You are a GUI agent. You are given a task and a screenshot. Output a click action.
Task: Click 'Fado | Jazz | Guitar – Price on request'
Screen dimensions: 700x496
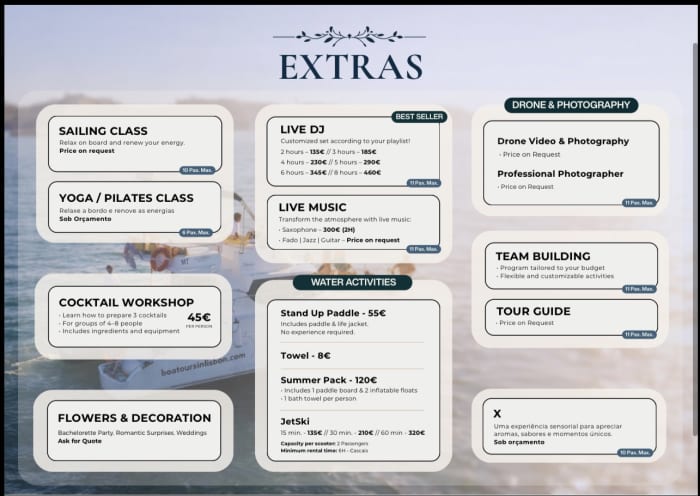tap(339, 240)
